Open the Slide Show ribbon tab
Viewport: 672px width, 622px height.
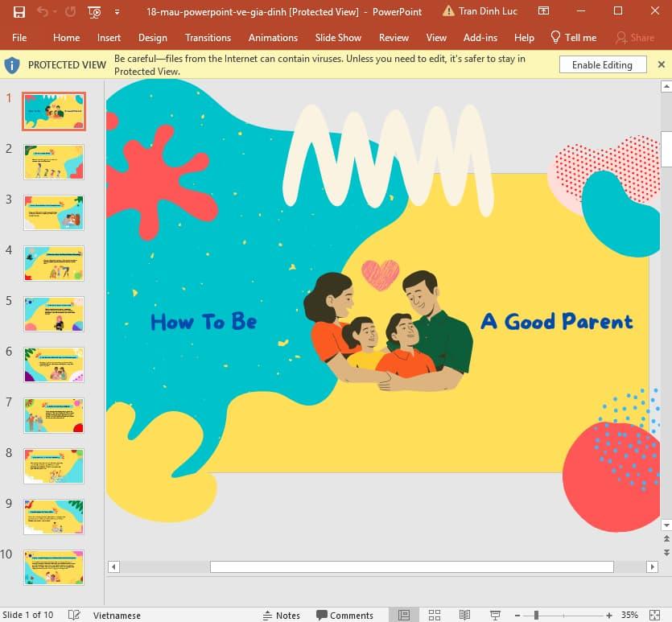338,37
